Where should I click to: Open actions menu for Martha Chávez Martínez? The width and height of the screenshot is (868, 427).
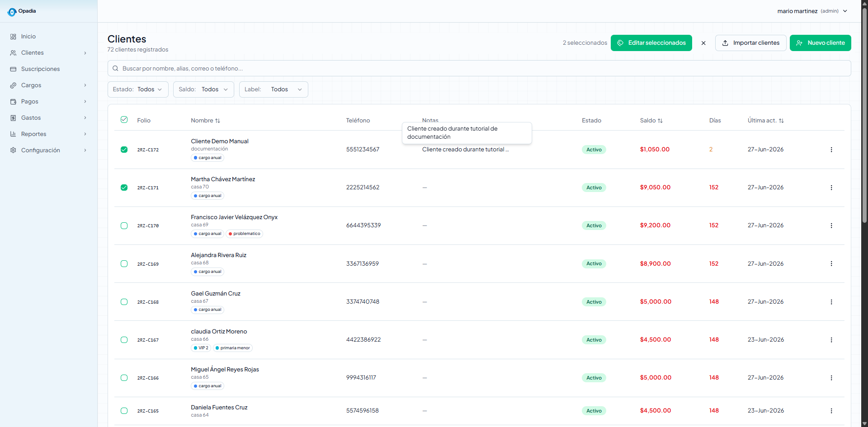click(x=831, y=188)
